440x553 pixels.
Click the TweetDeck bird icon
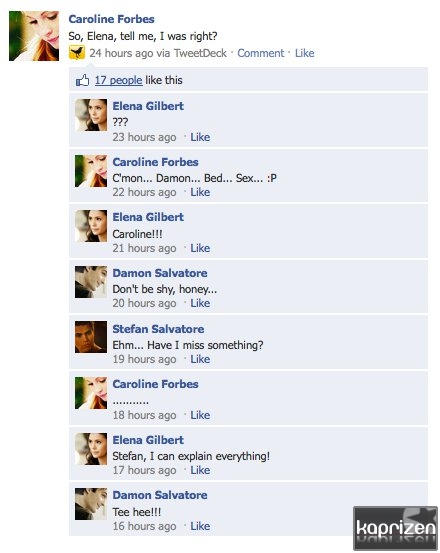click(77, 53)
